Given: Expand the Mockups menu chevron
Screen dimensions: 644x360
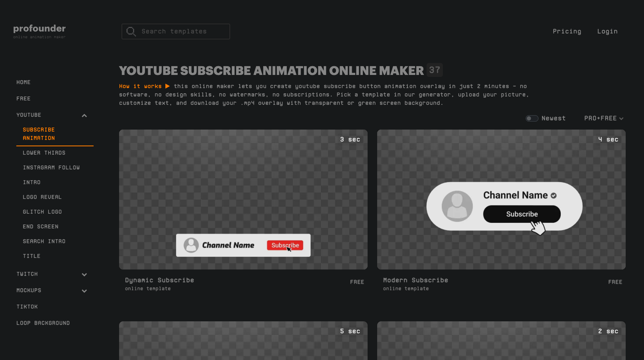Looking at the screenshot, I should [x=84, y=291].
